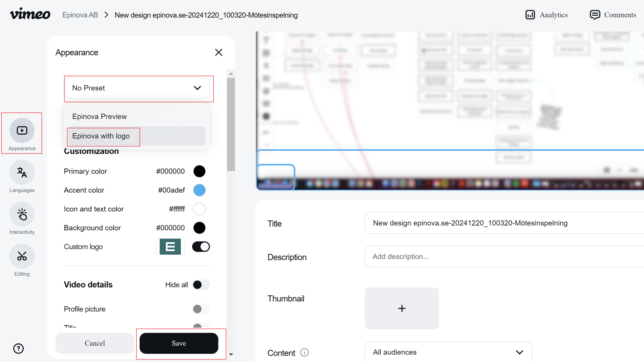
Task: Select the Epinova with logo preset
Action: 137,136
